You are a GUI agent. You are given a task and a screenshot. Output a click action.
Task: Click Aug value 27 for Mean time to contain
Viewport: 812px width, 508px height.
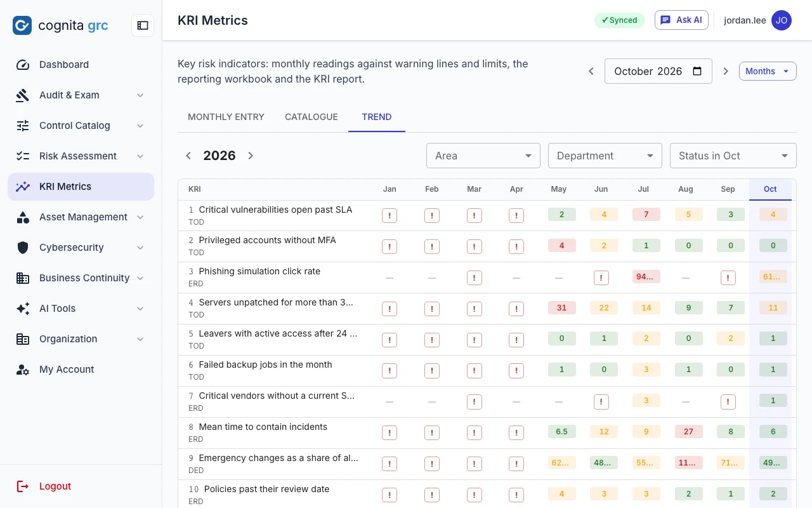coord(688,432)
